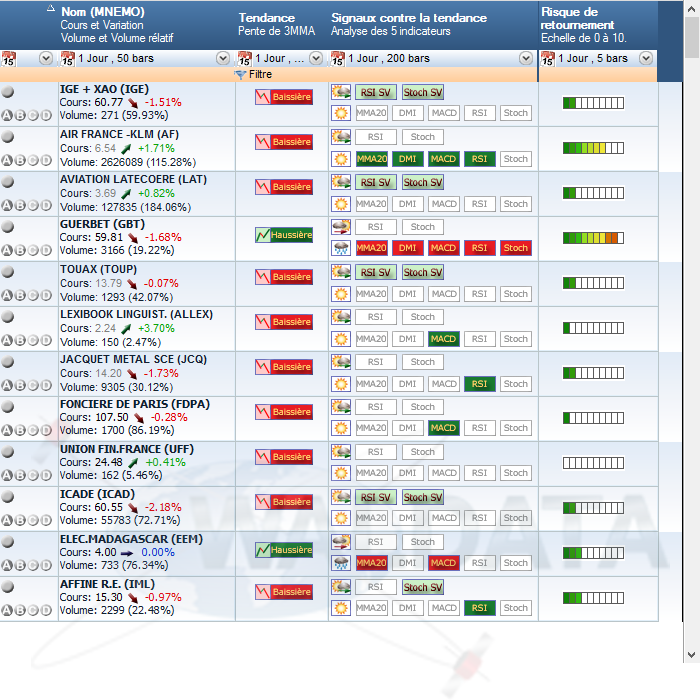Click sun-cloud icon in AFFINE R.E. row
Screen dimensions: 700x700
click(x=341, y=587)
